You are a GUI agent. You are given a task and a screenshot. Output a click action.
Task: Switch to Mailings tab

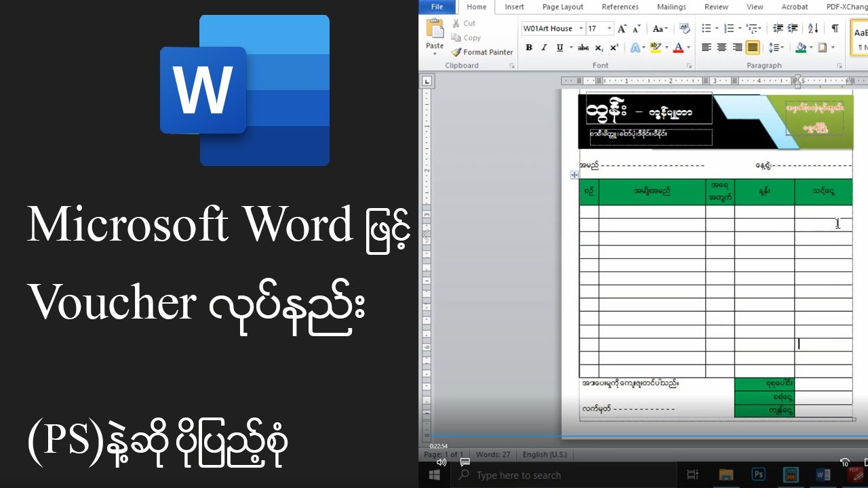point(671,7)
